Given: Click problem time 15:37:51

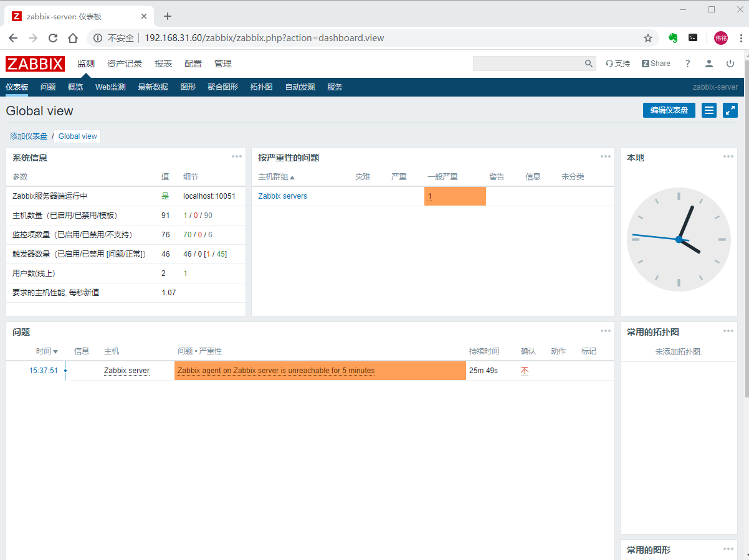Looking at the screenshot, I should tap(44, 371).
